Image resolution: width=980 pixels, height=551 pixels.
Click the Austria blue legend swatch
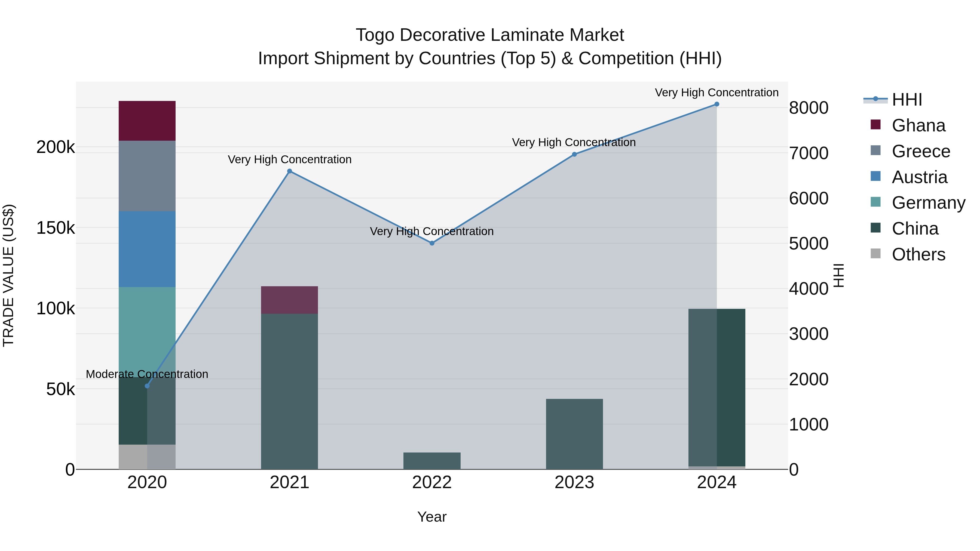point(875,176)
